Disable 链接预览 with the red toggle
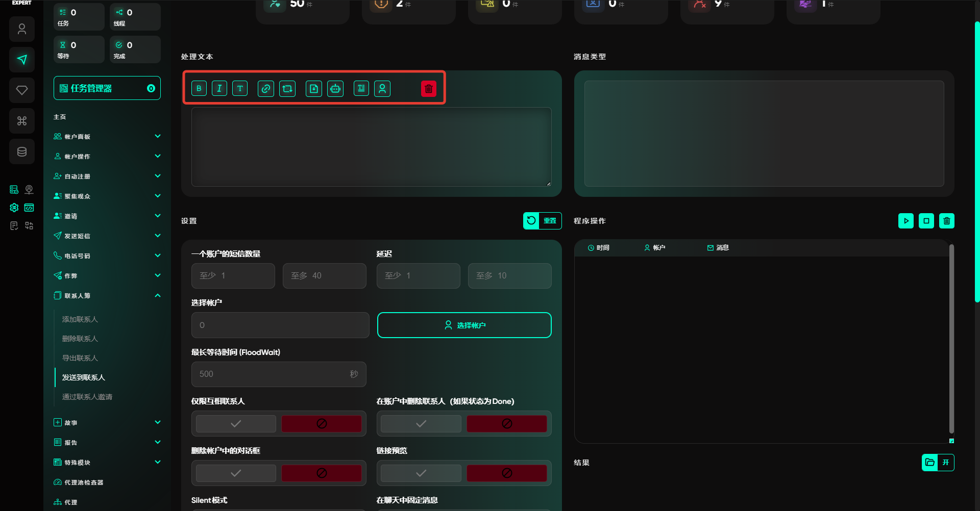This screenshot has width=980, height=511. [506, 473]
